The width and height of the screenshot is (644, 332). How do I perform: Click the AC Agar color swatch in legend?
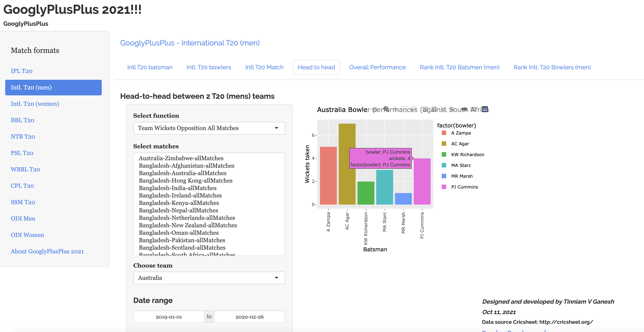point(444,144)
